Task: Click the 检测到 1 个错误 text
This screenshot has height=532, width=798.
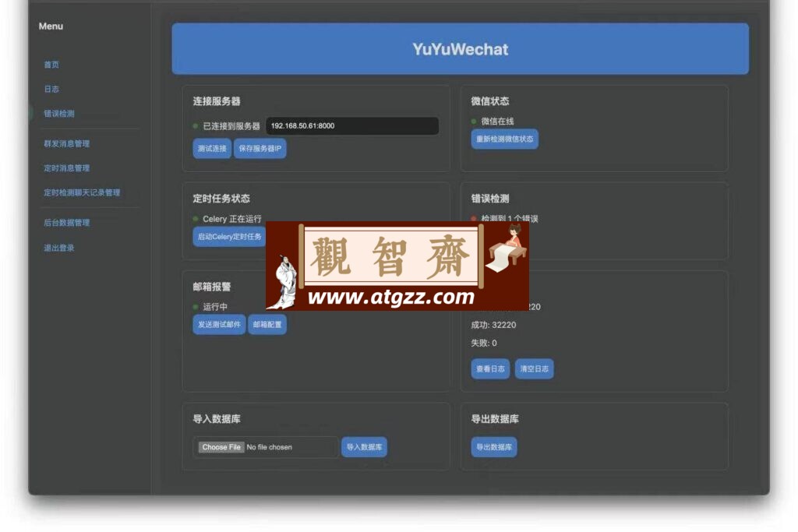Action: pos(510,218)
